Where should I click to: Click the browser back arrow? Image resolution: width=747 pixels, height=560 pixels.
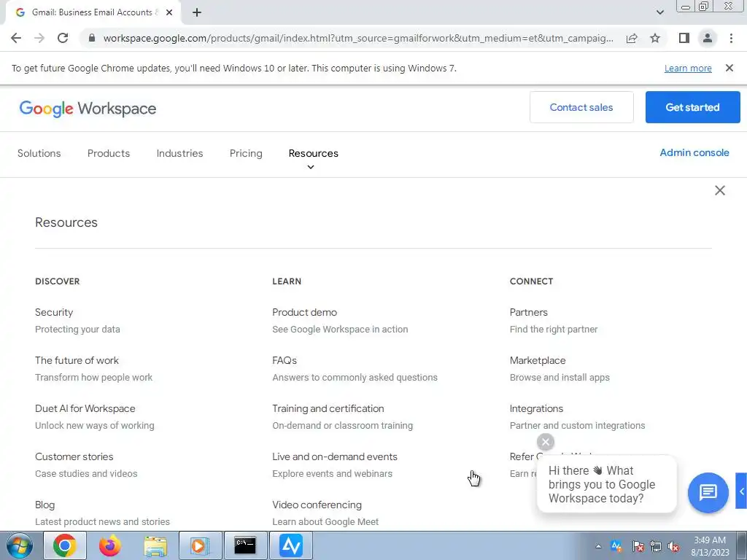[16, 38]
